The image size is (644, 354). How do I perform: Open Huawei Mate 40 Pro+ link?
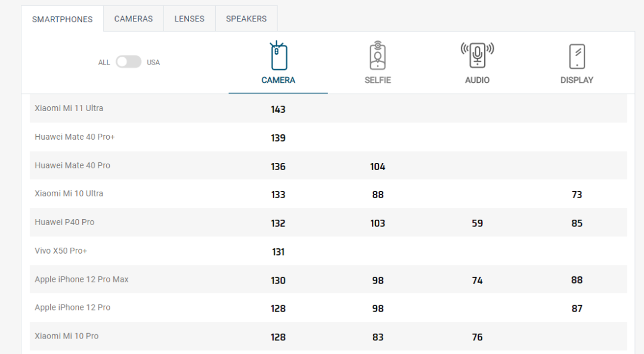click(75, 137)
